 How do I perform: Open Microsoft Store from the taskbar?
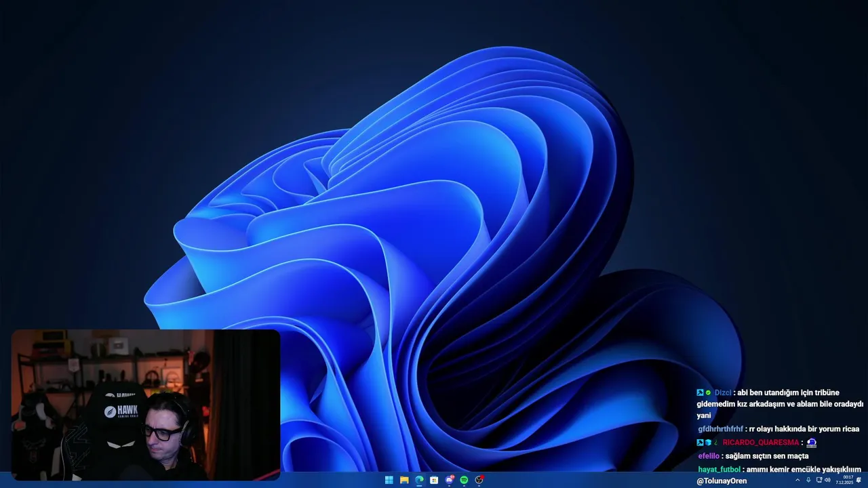434,480
